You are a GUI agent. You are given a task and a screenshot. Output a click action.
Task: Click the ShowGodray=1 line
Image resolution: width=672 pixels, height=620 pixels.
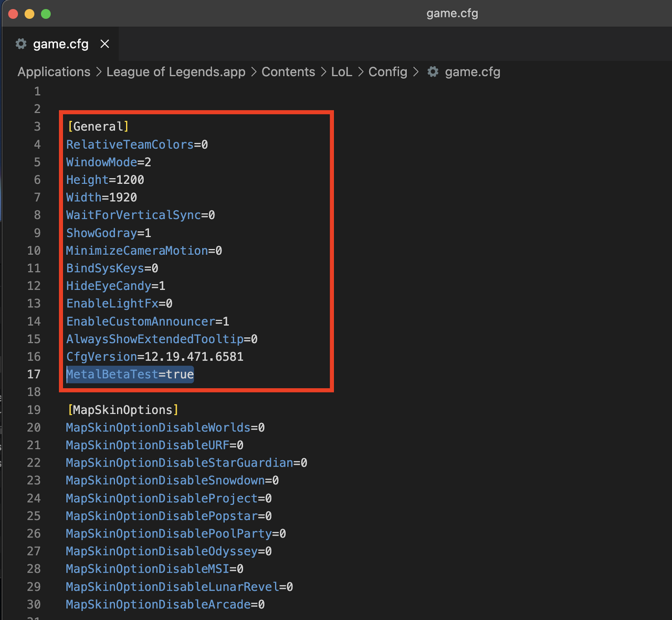(x=109, y=233)
